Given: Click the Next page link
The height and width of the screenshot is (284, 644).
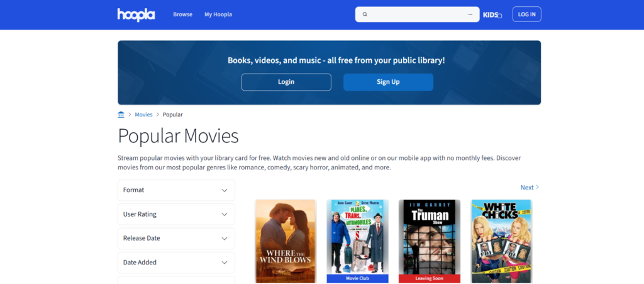Looking at the screenshot, I should 530,188.
